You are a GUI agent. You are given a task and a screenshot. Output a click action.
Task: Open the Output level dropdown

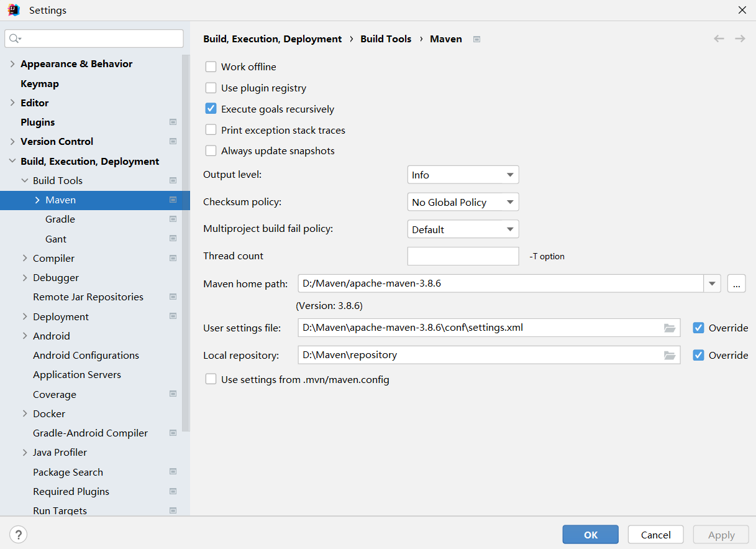click(463, 175)
